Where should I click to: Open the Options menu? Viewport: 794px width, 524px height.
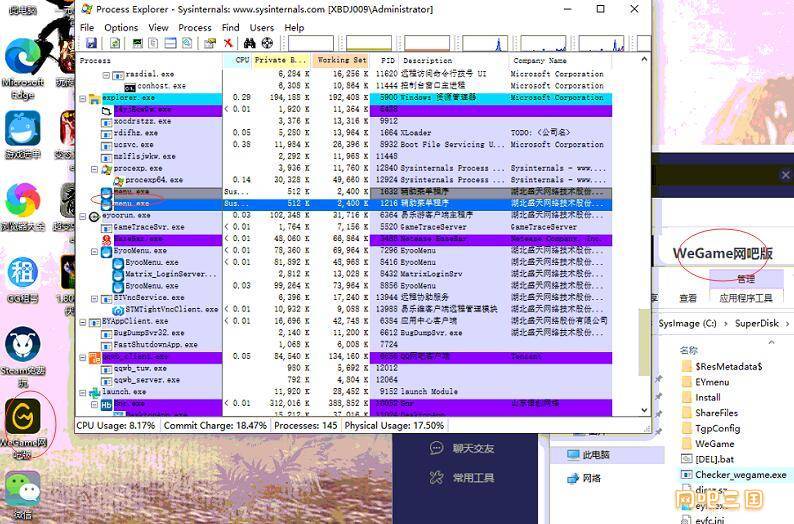(x=121, y=27)
